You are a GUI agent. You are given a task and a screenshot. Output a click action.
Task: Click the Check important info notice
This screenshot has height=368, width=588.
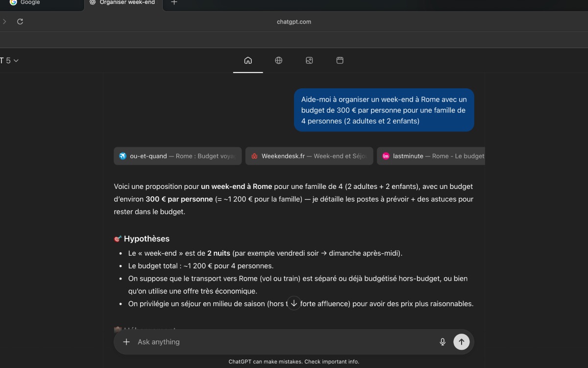(x=294, y=362)
